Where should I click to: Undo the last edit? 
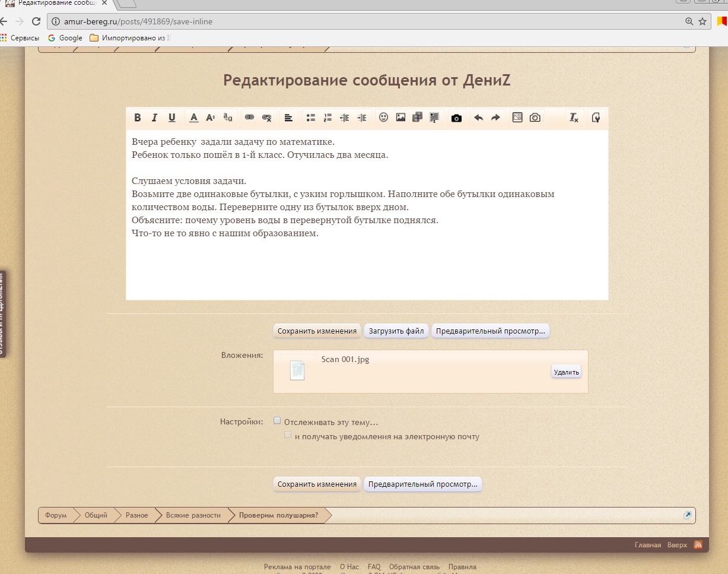coord(478,118)
